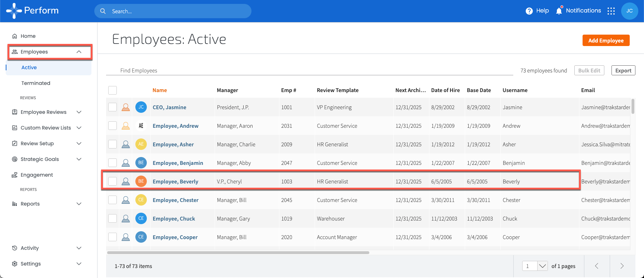Click the JC user avatar in header
The image size is (644, 278).
point(629,11)
